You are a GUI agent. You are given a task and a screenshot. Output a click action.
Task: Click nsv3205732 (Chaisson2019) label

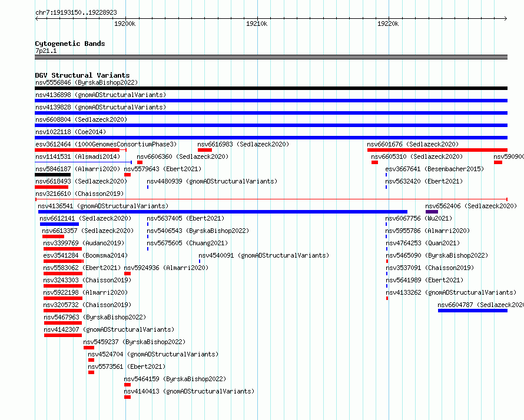coord(87,305)
